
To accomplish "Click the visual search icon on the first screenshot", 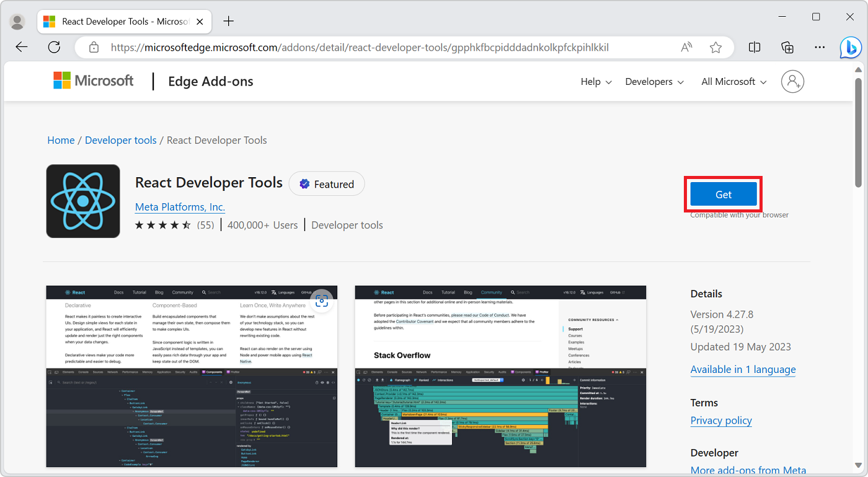I will [x=322, y=301].
